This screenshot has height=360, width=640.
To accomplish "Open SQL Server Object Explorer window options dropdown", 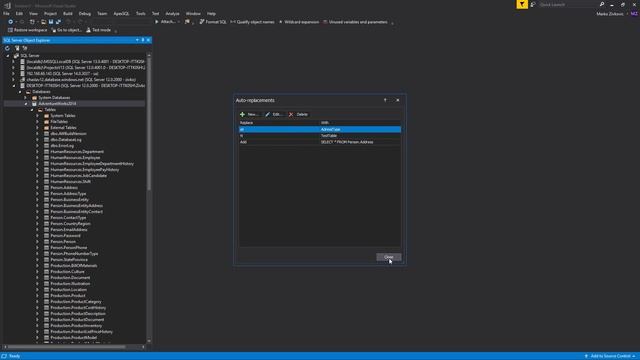I will [137, 40].
